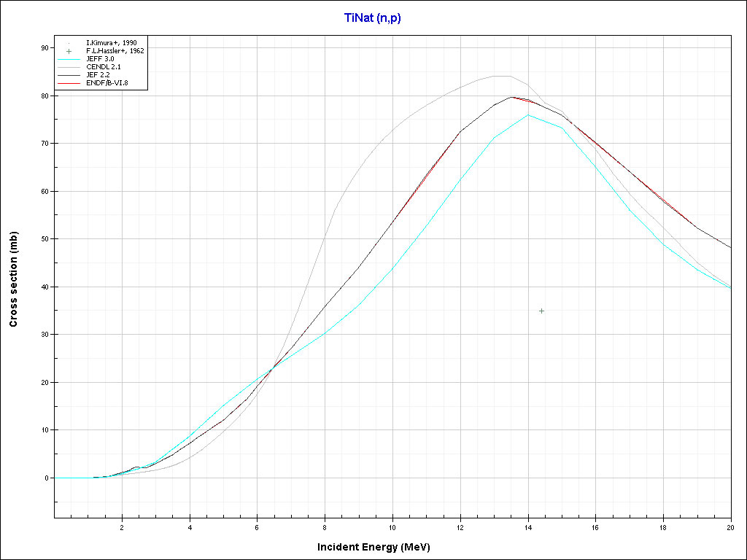Select the JEFF 3.0 legend label

(x=100, y=59)
